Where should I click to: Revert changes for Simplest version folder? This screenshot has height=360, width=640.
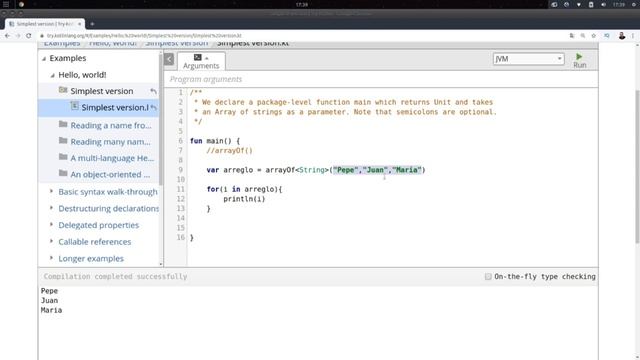tap(153, 91)
